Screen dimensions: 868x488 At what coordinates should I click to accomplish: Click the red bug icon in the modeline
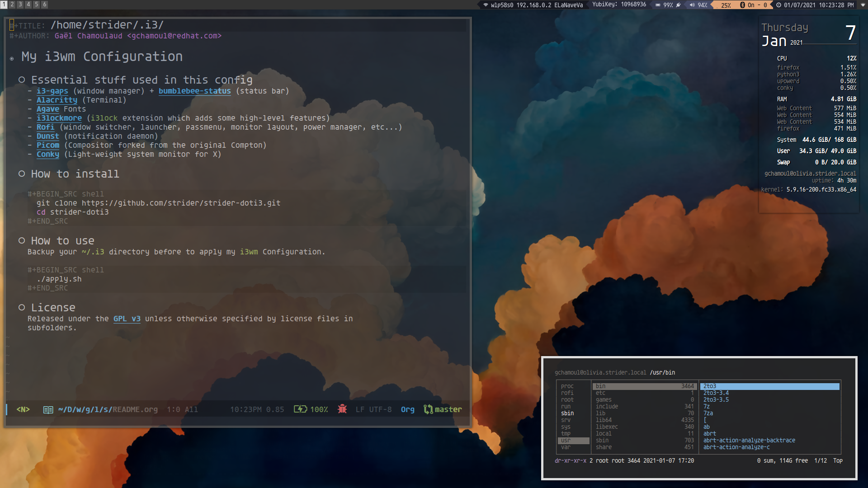[x=342, y=409]
